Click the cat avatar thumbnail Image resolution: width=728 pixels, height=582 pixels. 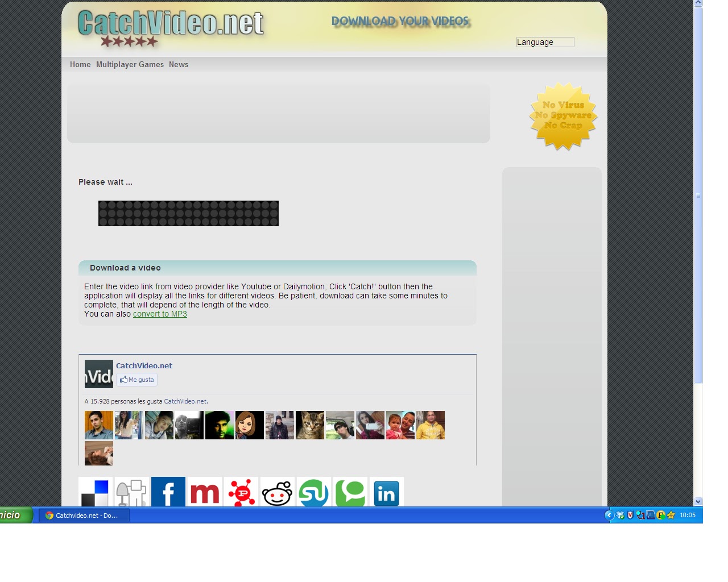click(x=310, y=425)
